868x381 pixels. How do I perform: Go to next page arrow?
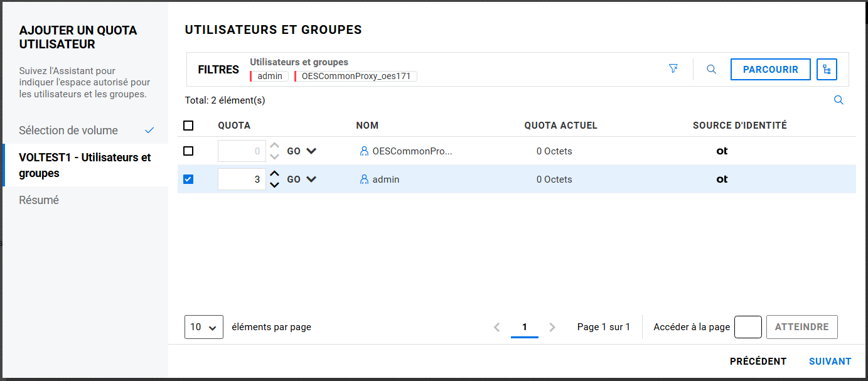pyautogui.click(x=552, y=327)
